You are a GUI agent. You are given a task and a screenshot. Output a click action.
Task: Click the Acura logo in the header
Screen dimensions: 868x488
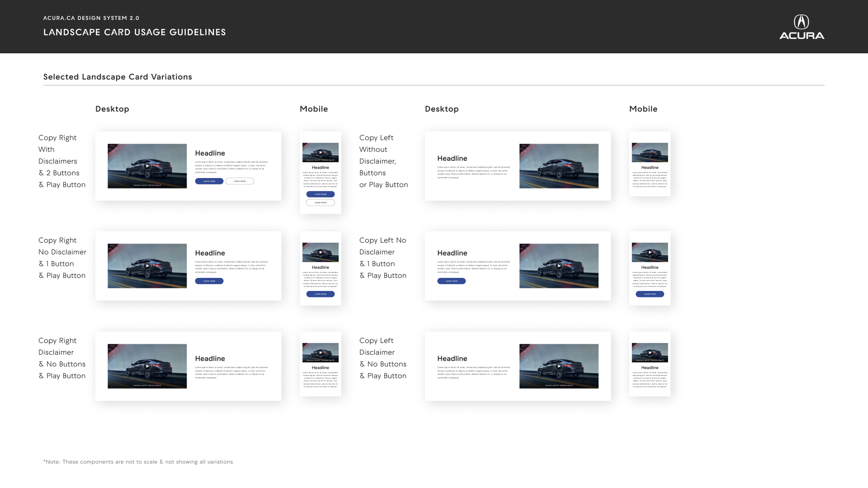pyautogui.click(x=802, y=27)
